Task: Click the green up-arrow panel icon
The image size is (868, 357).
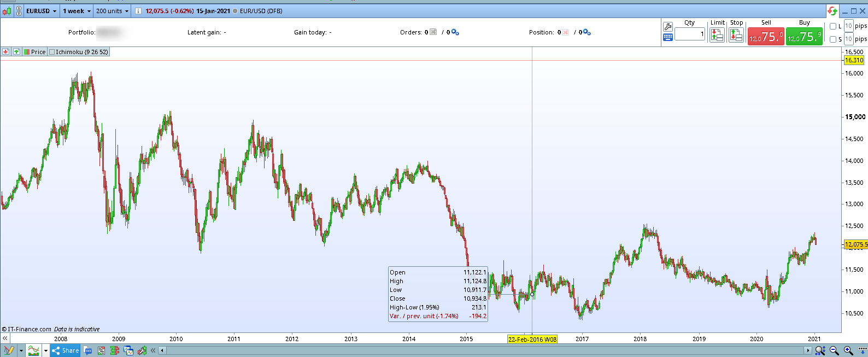Action: [x=16, y=51]
